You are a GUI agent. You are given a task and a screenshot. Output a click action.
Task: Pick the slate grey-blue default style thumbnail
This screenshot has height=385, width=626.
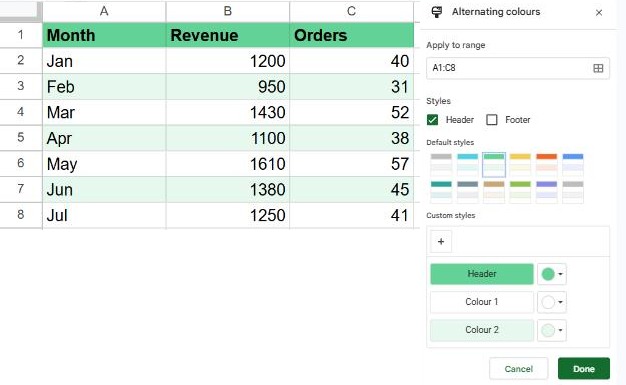tap(468, 192)
